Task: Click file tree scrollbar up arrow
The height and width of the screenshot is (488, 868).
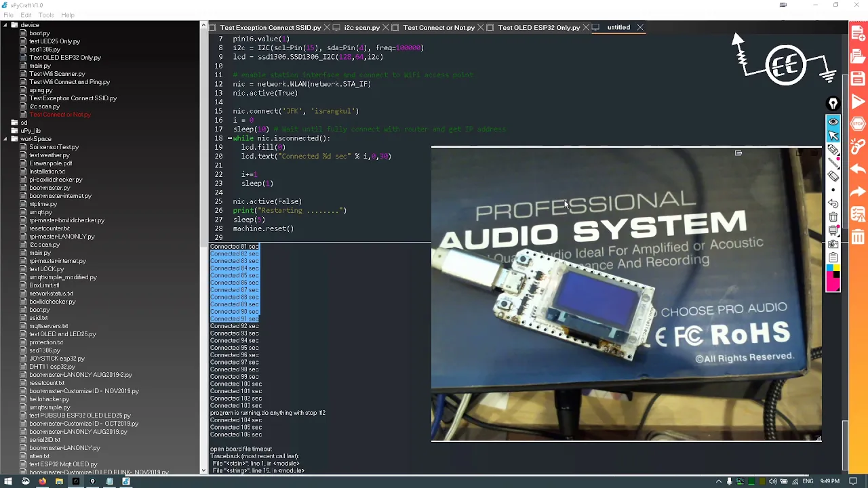Action: 203,25
